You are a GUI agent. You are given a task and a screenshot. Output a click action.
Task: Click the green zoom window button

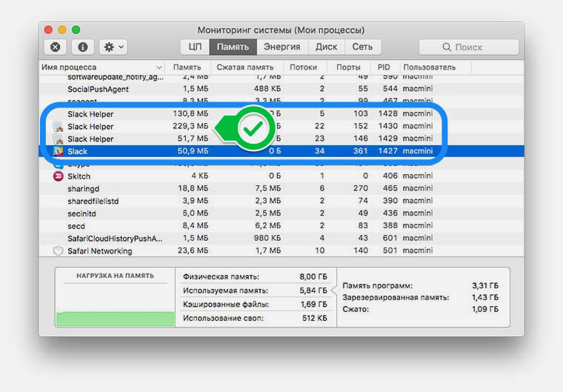(x=76, y=30)
